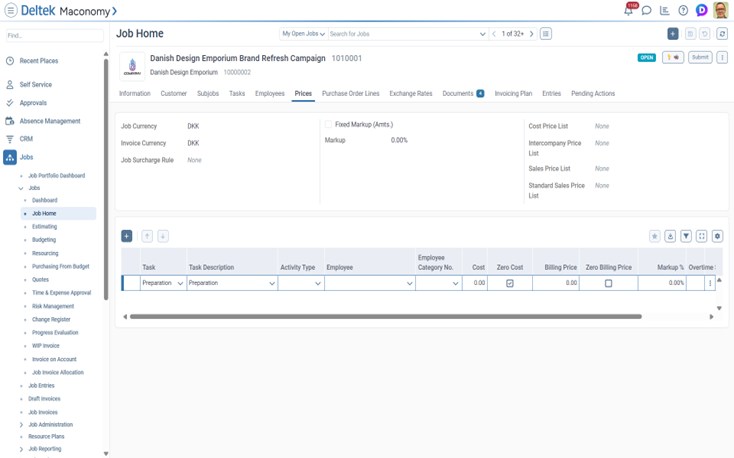Open the chat conversations icon
Screen dimensions: 734x458
646,10
